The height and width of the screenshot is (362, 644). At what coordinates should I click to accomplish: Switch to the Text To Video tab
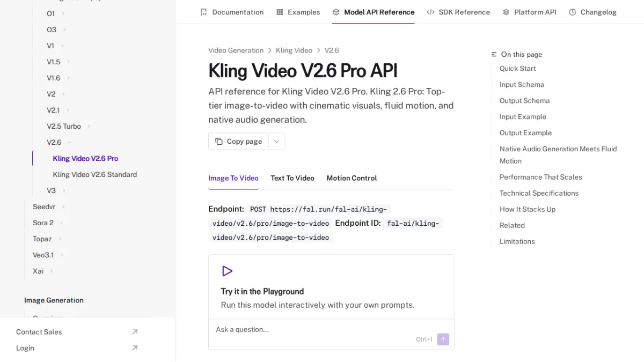pos(292,178)
